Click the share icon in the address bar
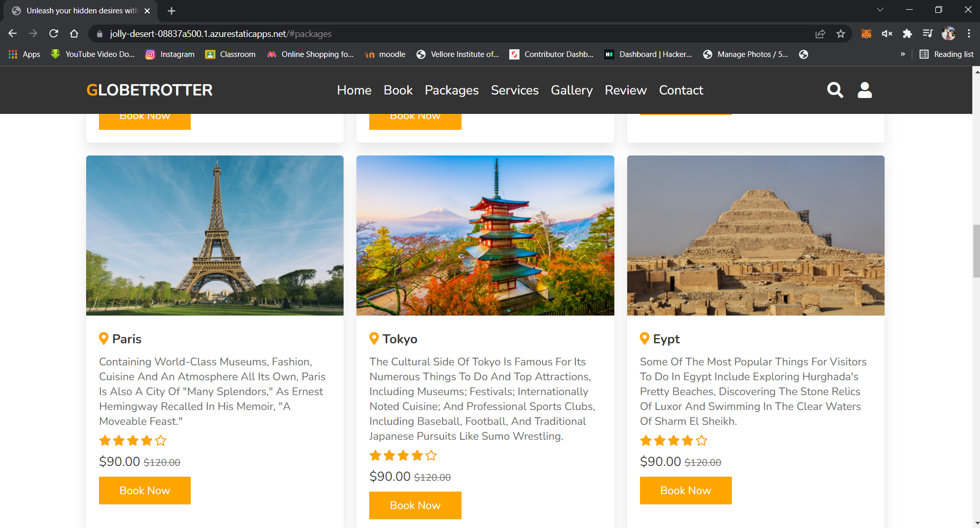The height and width of the screenshot is (528, 980). pyautogui.click(x=821, y=33)
